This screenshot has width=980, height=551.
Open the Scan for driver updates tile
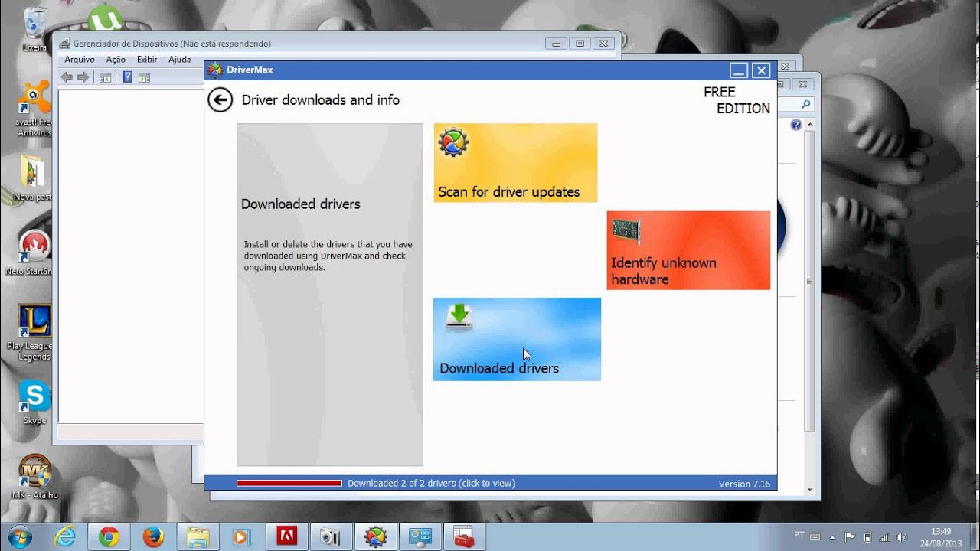515,162
